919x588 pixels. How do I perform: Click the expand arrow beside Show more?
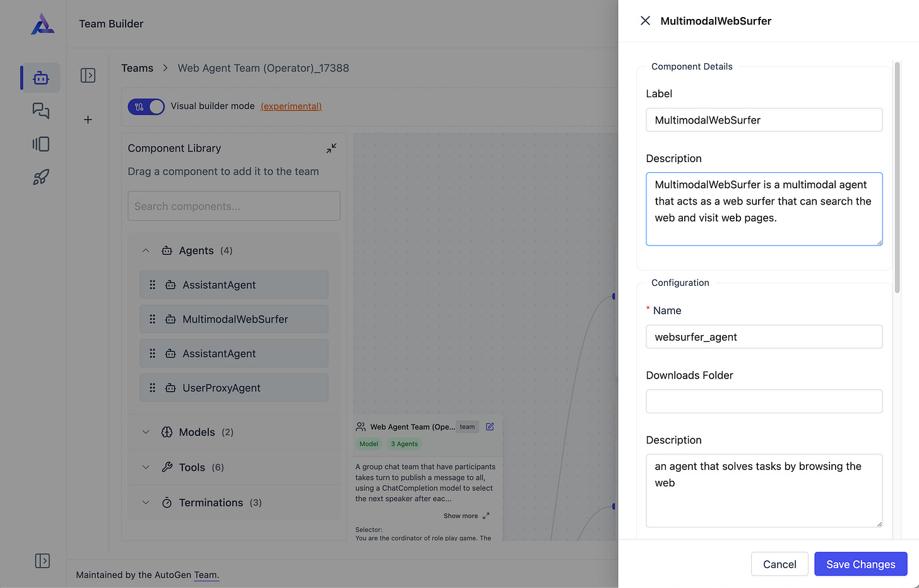point(485,515)
